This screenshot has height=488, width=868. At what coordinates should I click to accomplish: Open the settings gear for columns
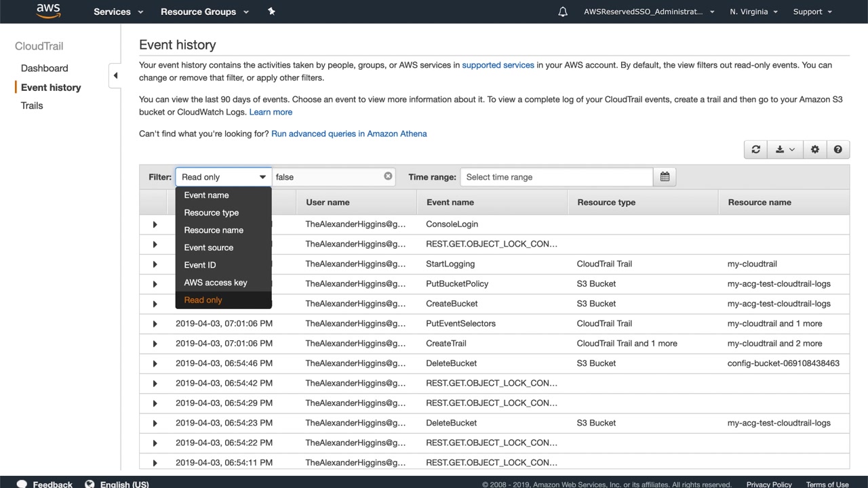pyautogui.click(x=815, y=150)
